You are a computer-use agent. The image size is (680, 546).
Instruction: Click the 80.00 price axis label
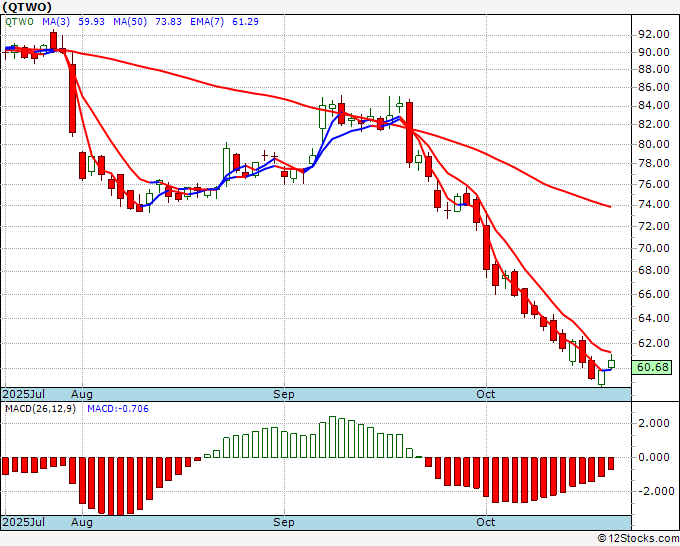(x=654, y=144)
